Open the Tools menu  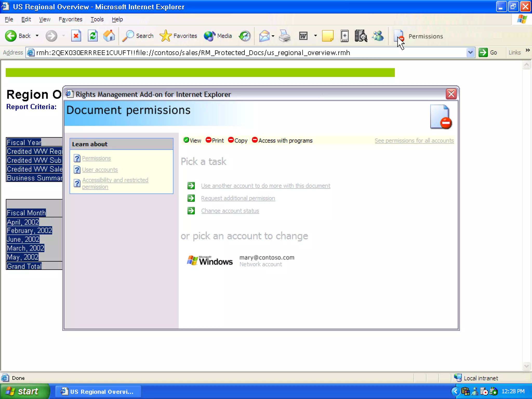coord(97,19)
